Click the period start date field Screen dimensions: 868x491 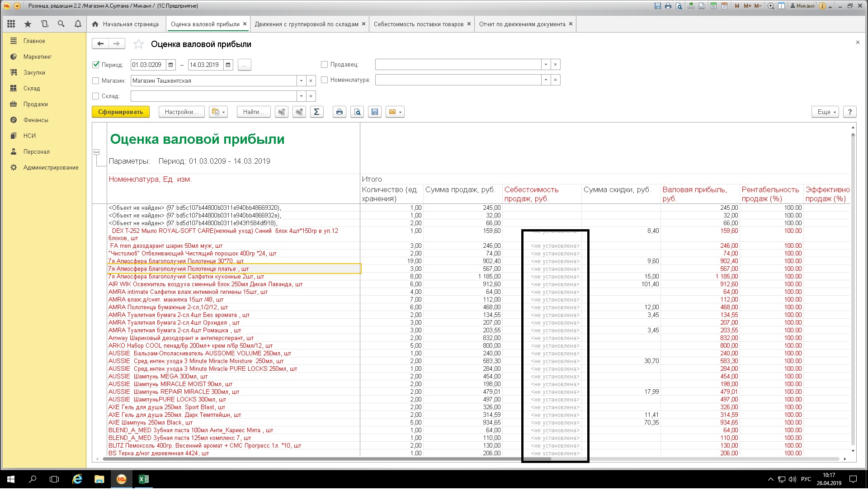pos(148,65)
